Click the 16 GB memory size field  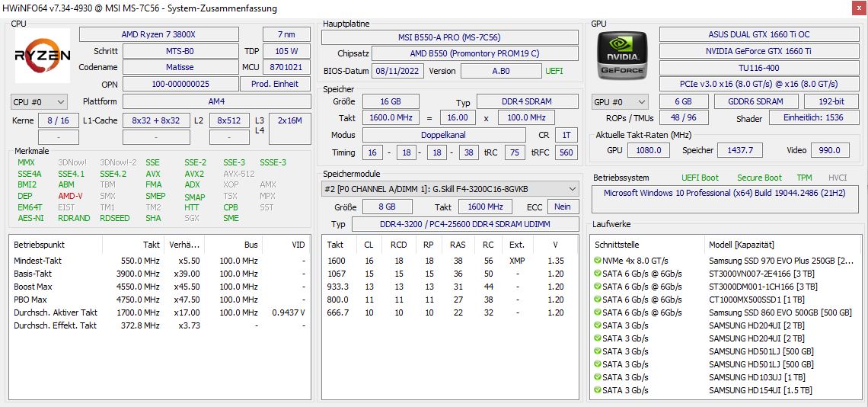tap(391, 102)
